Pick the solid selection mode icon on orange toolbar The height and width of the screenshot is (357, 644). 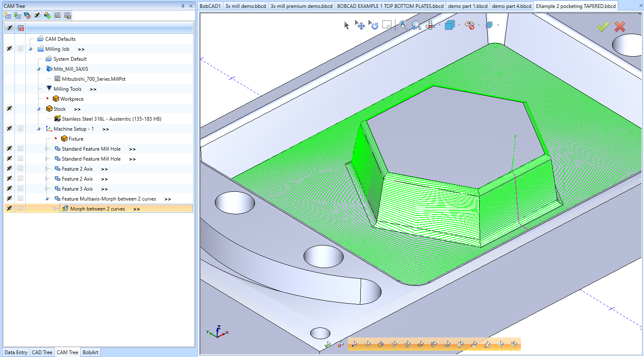click(x=421, y=345)
